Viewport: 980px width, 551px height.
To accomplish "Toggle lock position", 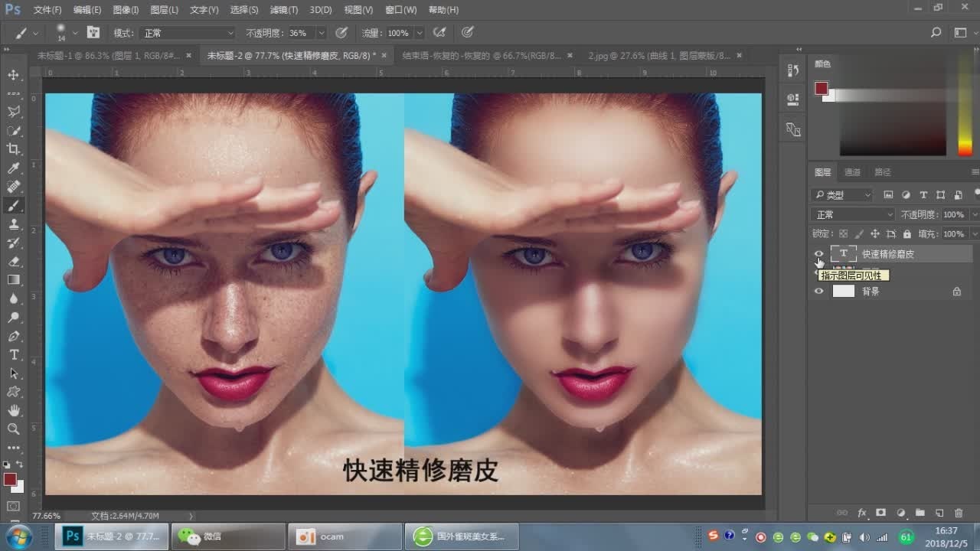I will coord(874,233).
